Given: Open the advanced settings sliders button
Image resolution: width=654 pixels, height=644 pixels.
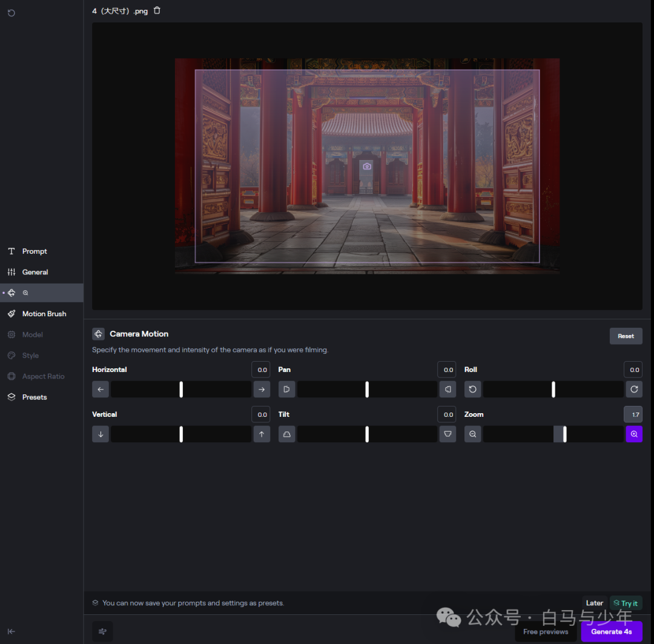Looking at the screenshot, I should pyautogui.click(x=102, y=631).
